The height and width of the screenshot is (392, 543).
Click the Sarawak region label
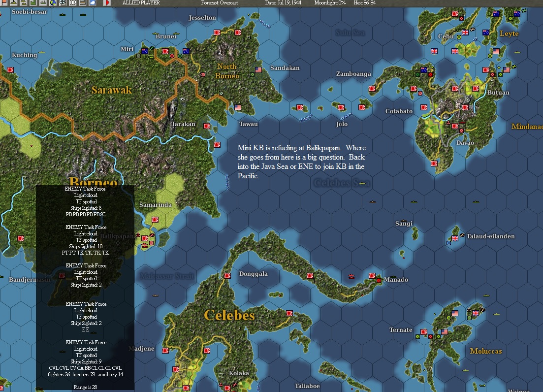[112, 90]
